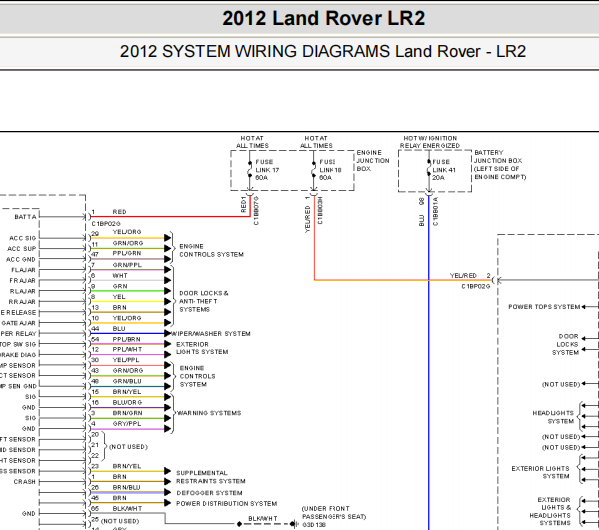Image resolution: width=599 pixels, height=530 pixels.
Task: Select the "FUSE LINK 41 20A" label
Action: 444,170
